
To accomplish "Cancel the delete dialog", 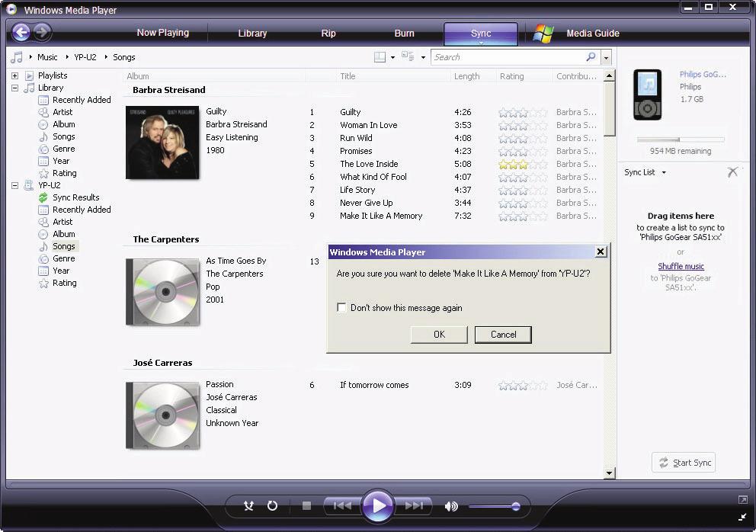I will point(503,335).
